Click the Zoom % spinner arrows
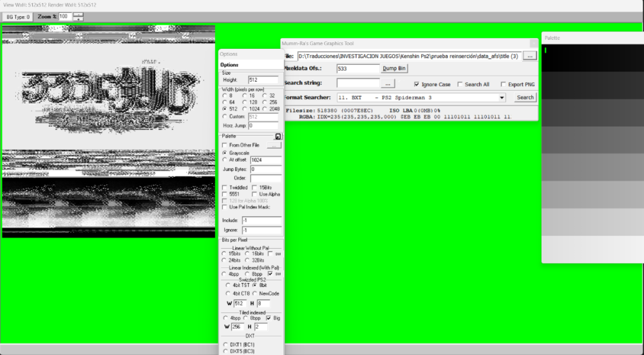The image size is (644, 355). coord(78,17)
